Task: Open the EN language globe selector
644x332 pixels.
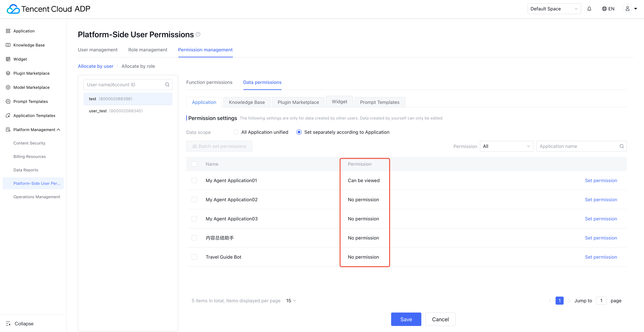Action: (608, 9)
